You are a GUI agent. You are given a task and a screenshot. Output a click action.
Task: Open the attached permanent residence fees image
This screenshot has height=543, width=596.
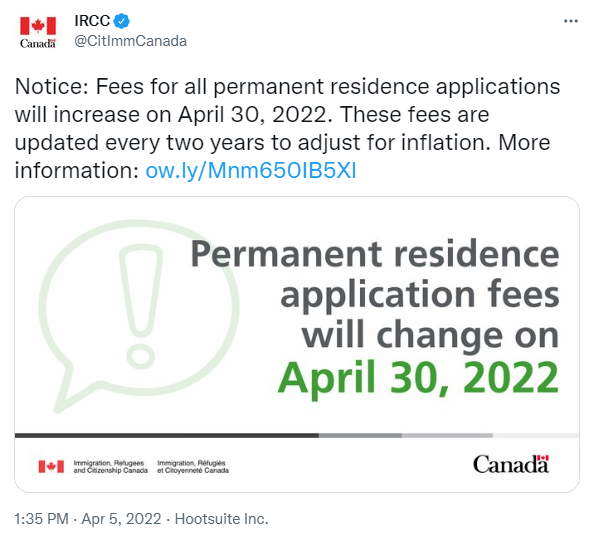pyautogui.click(x=297, y=344)
